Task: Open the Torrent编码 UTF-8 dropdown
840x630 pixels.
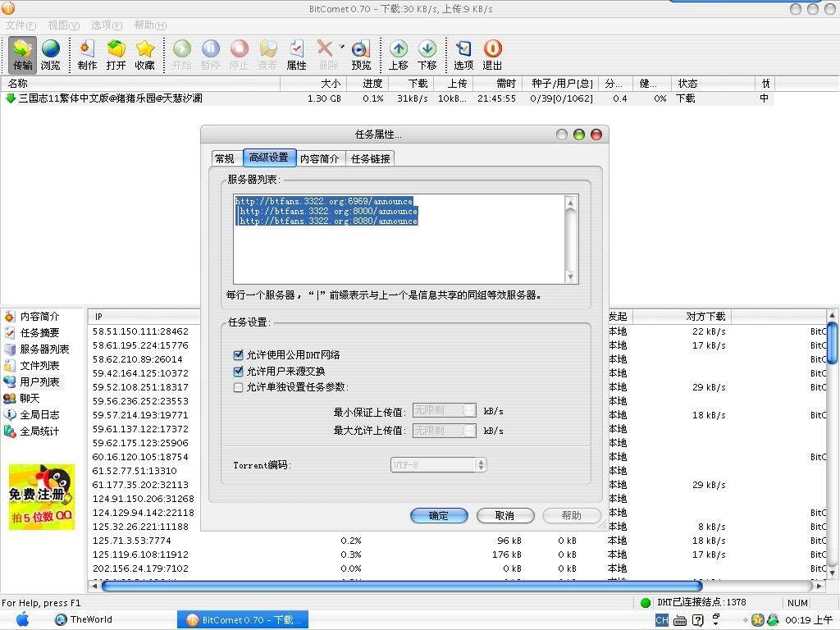Action: pyautogui.click(x=439, y=465)
